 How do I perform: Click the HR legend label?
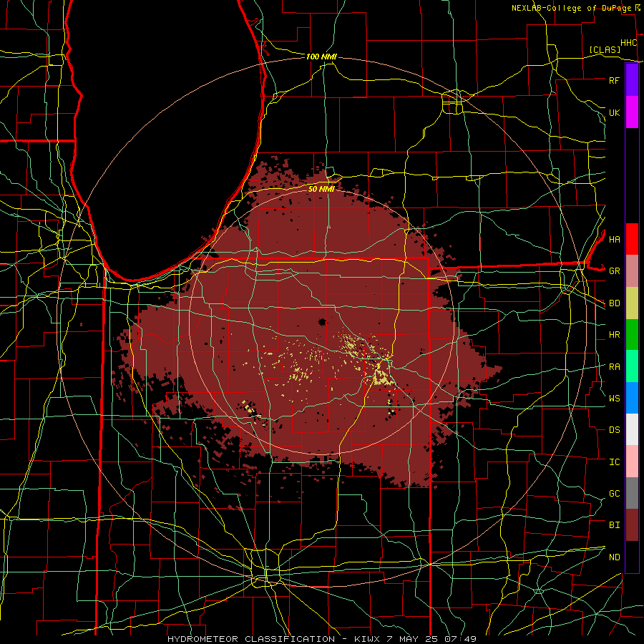tap(614, 335)
